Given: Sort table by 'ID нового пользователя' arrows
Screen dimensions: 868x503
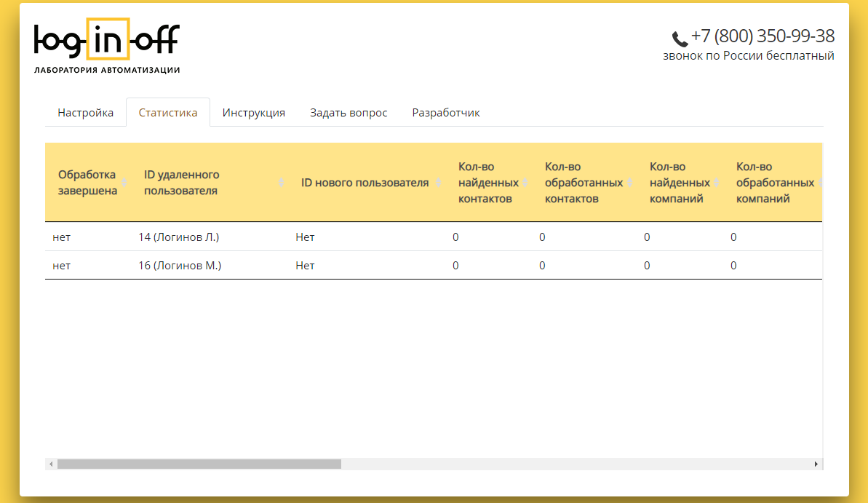Looking at the screenshot, I should 438,182.
